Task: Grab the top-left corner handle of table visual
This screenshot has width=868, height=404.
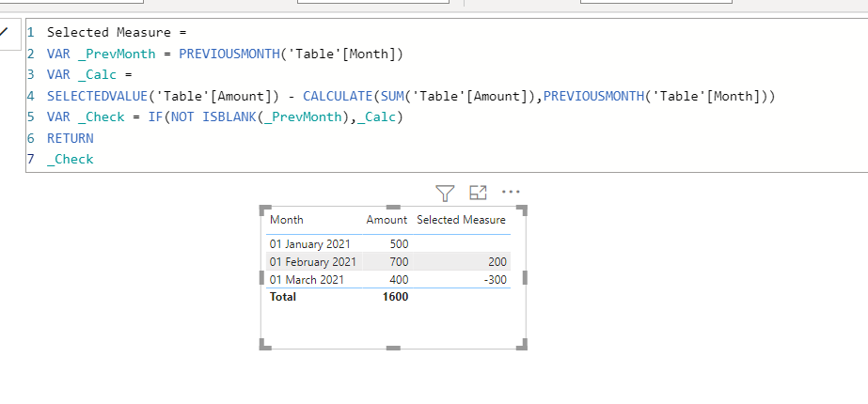Action: coord(265,210)
